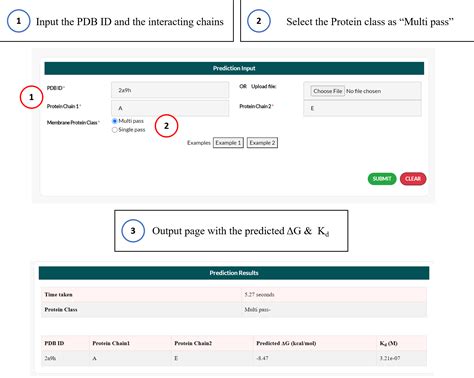Click the 'OR Upload file' label

[258, 86]
